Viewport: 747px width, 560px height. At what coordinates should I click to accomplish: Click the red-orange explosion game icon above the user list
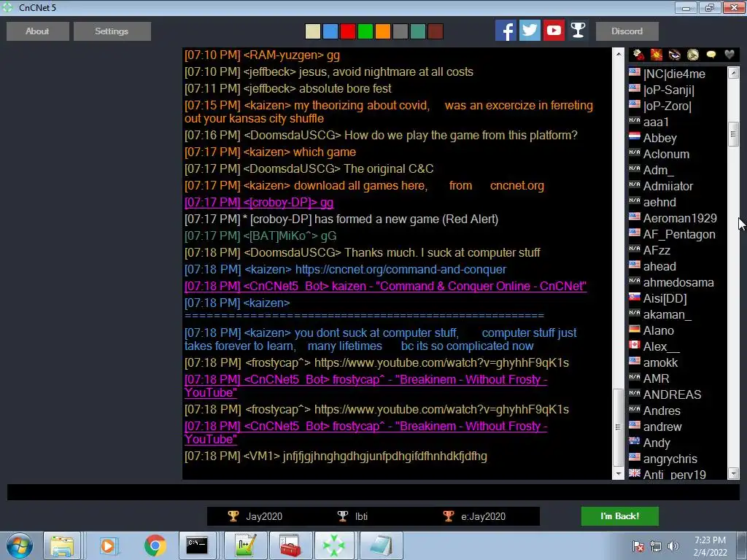(x=657, y=55)
